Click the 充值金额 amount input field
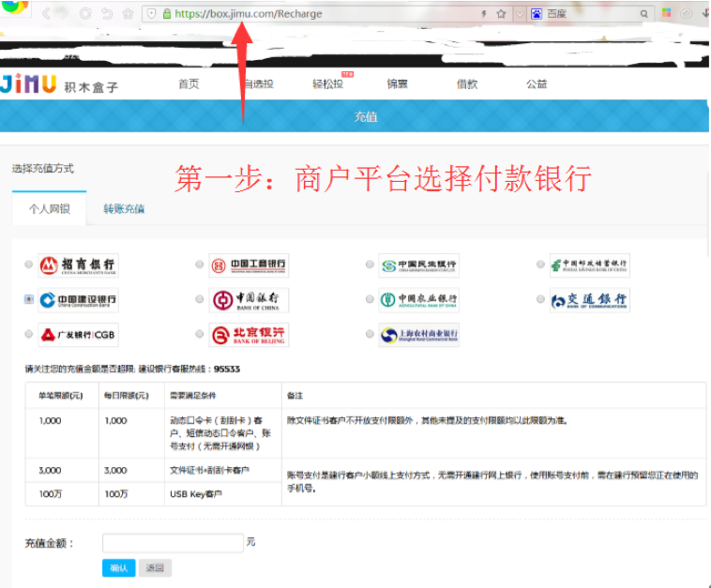The image size is (711, 588). [173, 543]
